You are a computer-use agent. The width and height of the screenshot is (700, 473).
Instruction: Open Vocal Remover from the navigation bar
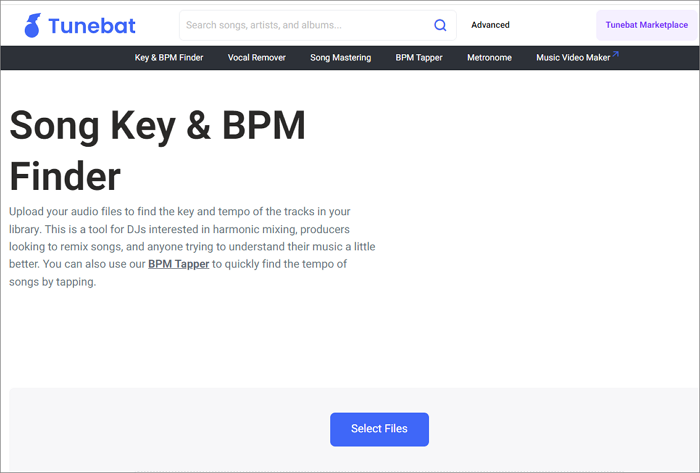coord(257,58)
